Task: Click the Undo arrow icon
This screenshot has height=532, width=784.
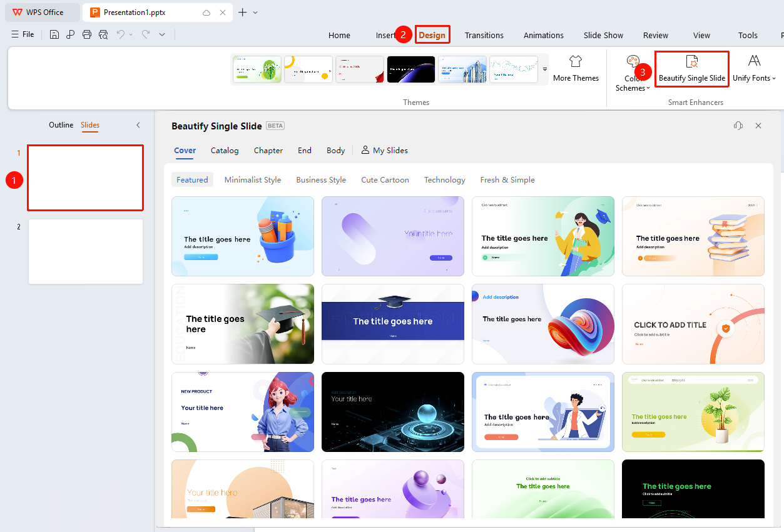Action: tap(121, 34)
